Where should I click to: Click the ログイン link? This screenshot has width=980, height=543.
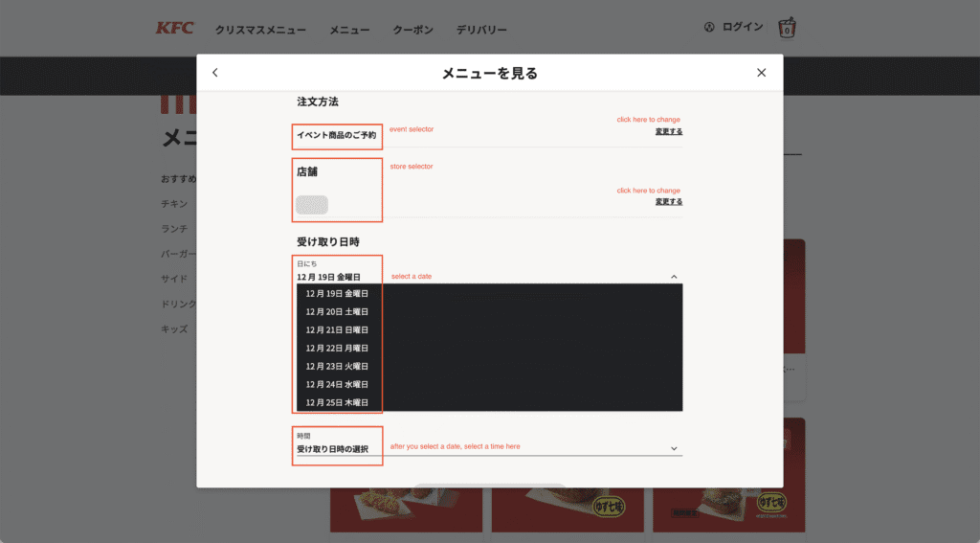[743, 27]
